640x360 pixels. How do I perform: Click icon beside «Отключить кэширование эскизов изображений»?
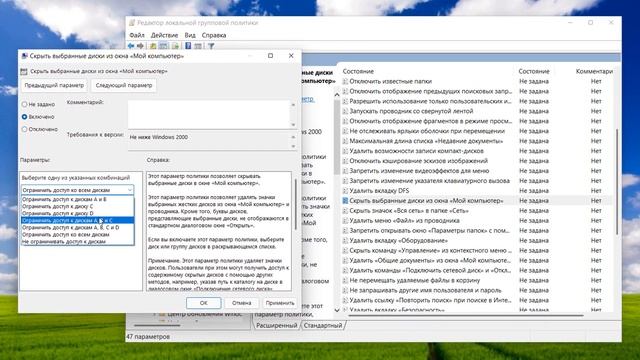[x=345, y=161]
